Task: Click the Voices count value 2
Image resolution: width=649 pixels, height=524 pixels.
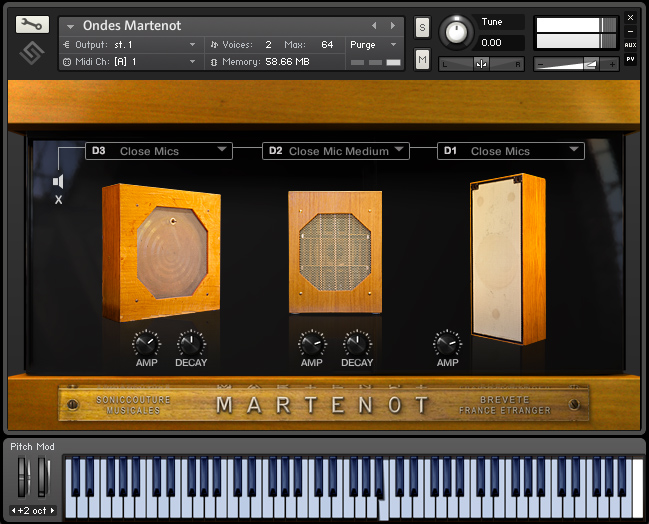Action: 269,45
